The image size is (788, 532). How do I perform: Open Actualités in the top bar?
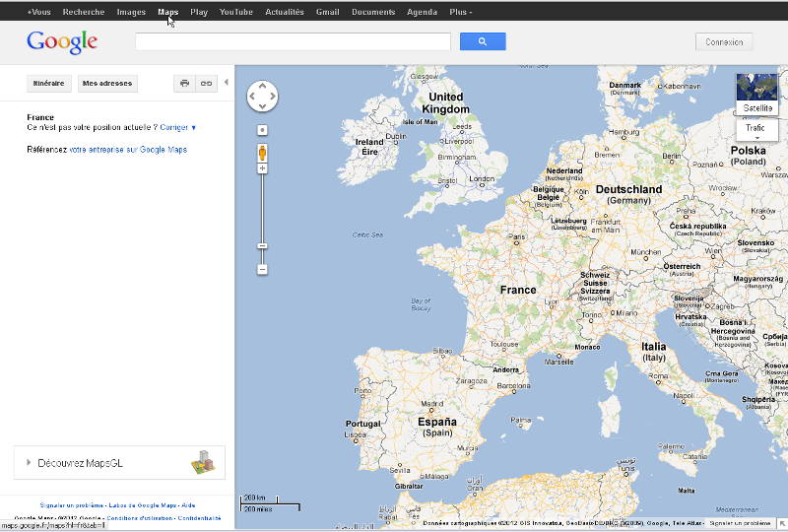coord(285,12)
